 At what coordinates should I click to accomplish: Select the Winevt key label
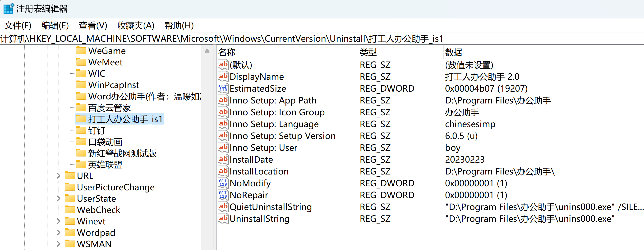pyautogui.click(x=91, y=221)
